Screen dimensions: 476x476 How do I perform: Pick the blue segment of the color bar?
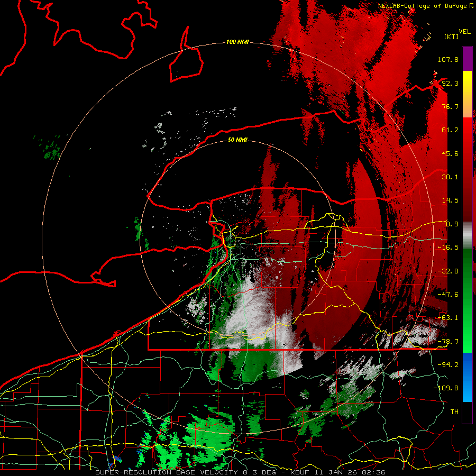(467, 377)
